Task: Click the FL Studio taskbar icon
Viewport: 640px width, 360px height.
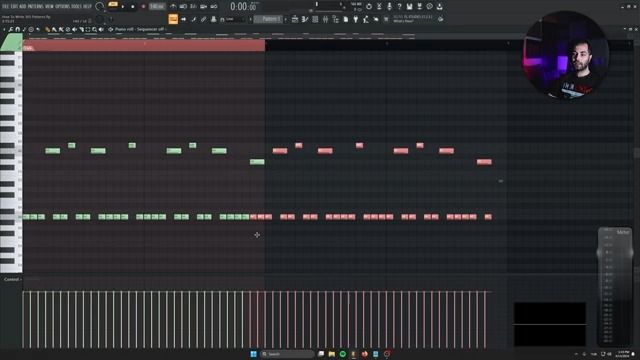Action: (x=353, y=354)
